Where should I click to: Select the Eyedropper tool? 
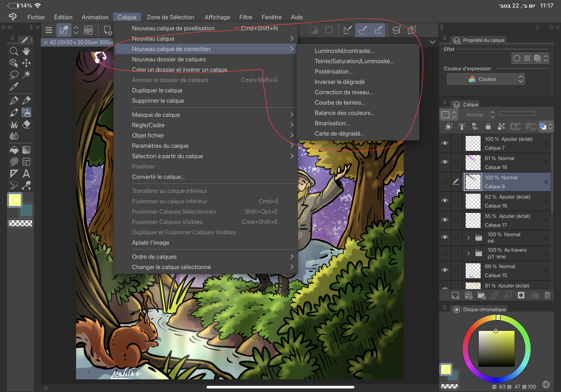click(14, 86)
